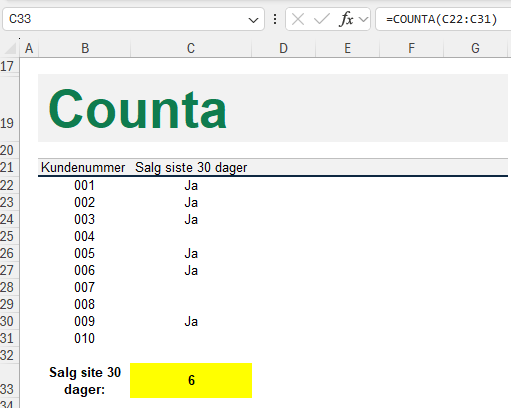Select cell with customer number 005

click(x=85, y=253)
